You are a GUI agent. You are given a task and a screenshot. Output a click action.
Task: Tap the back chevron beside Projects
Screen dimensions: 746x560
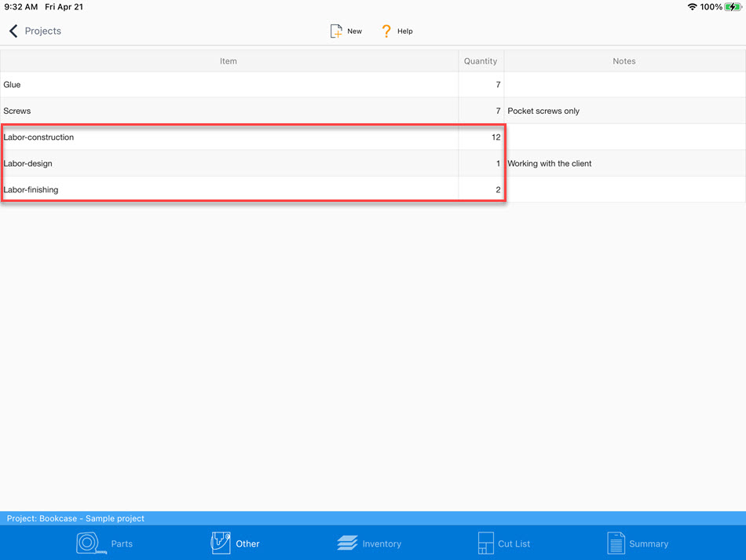click(13, 31)
